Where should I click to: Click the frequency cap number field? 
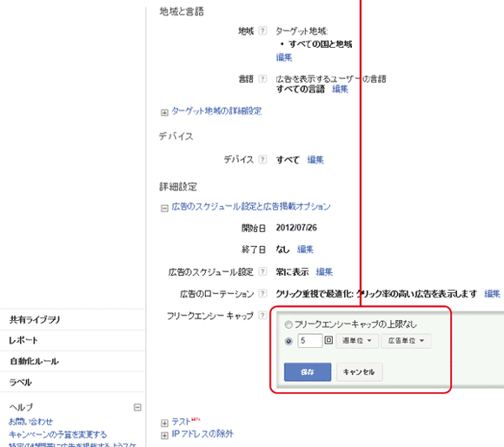tap(310, 341)
